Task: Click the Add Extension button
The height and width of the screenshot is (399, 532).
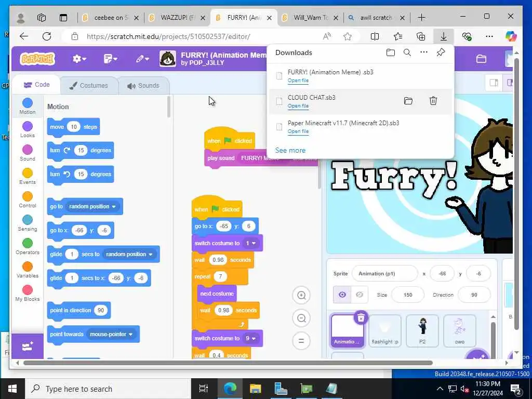Action: point(28,347)
